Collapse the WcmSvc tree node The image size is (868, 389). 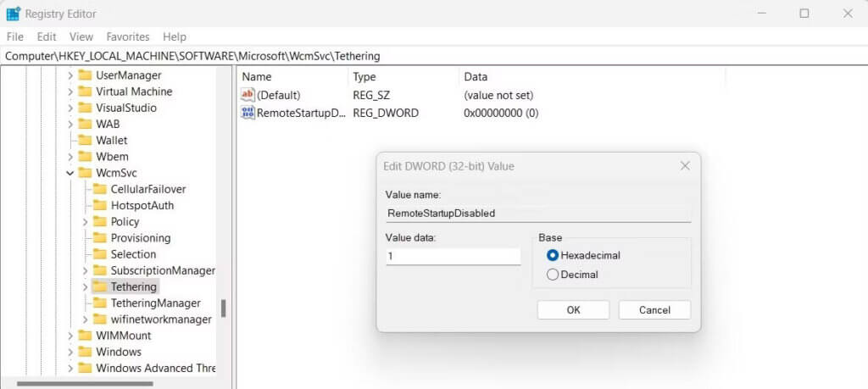tap(70, 173)
